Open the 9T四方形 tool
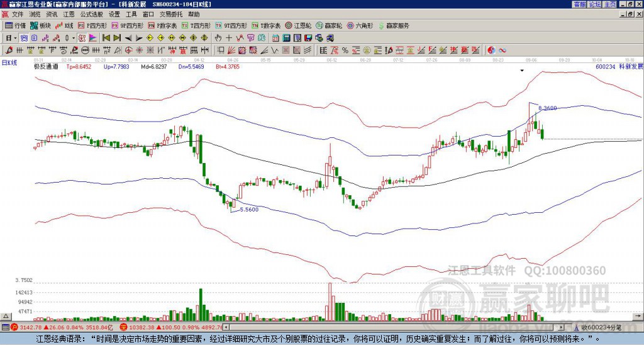This screenshot has width=644, height=345. coord(231,25)
